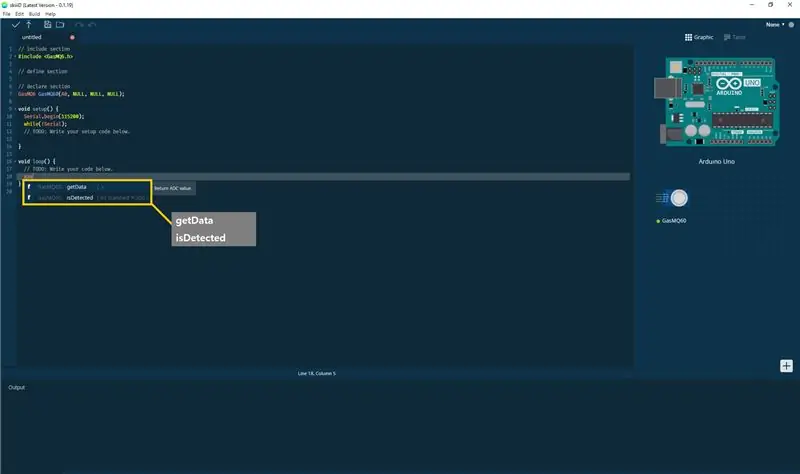Image resolution: width=800 pixels, height=474 pixels.
Task: Click the round connection status icon
Action: pyautogui.click(x=791, y=24)
